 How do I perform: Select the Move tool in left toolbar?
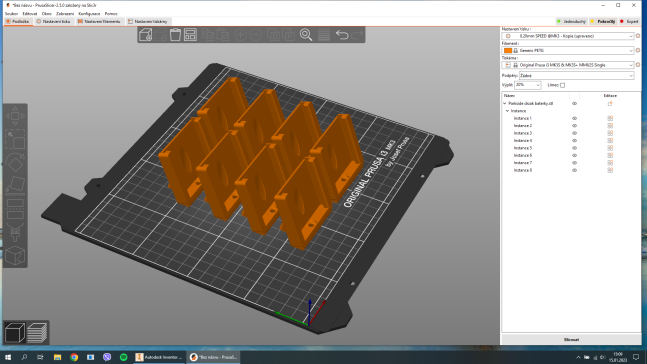(15, 116)
